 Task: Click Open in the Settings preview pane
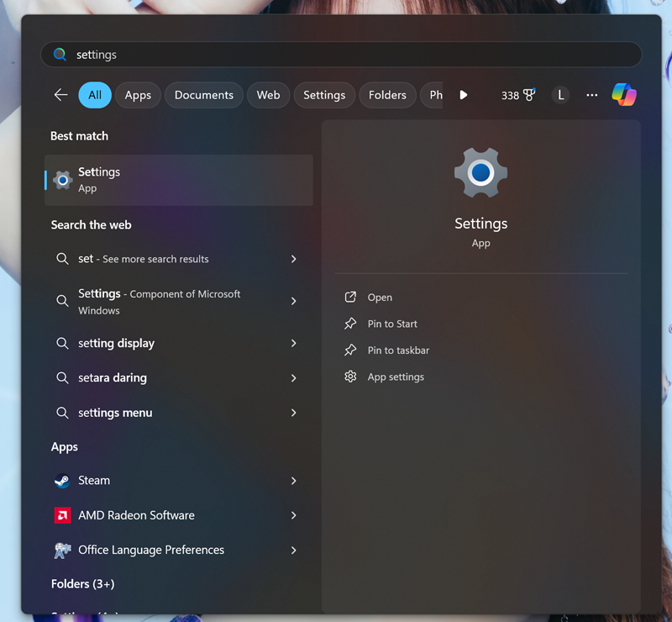(x=380, y=298)
